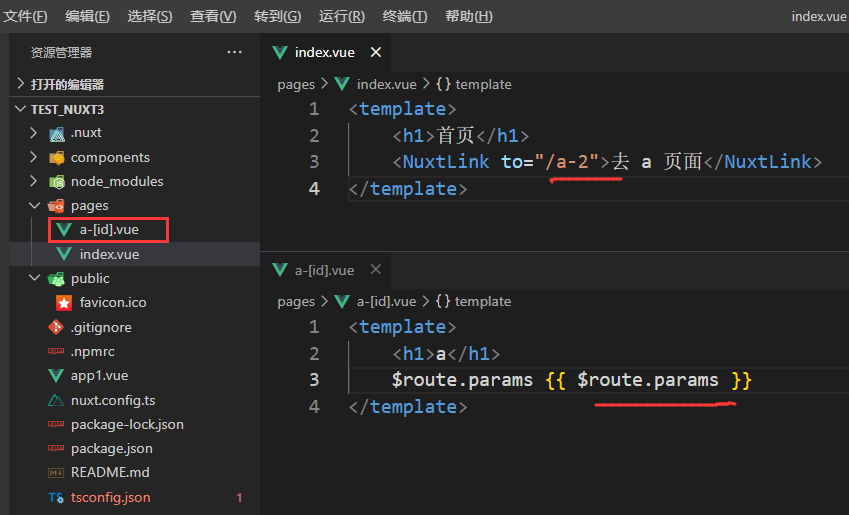Click the .nuxt folder icon
Image resolution: width=849 pixels, height=515 pixels.
coord(56,133)
